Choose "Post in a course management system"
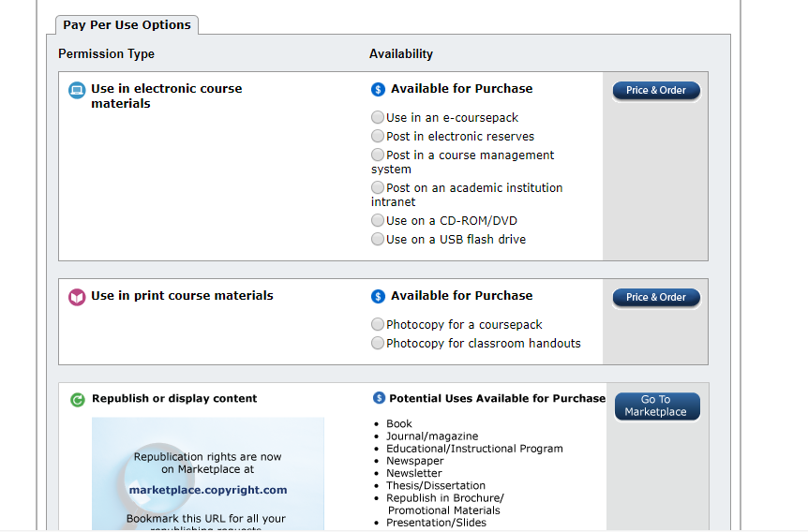808x532 pixels. pos(378,155)
